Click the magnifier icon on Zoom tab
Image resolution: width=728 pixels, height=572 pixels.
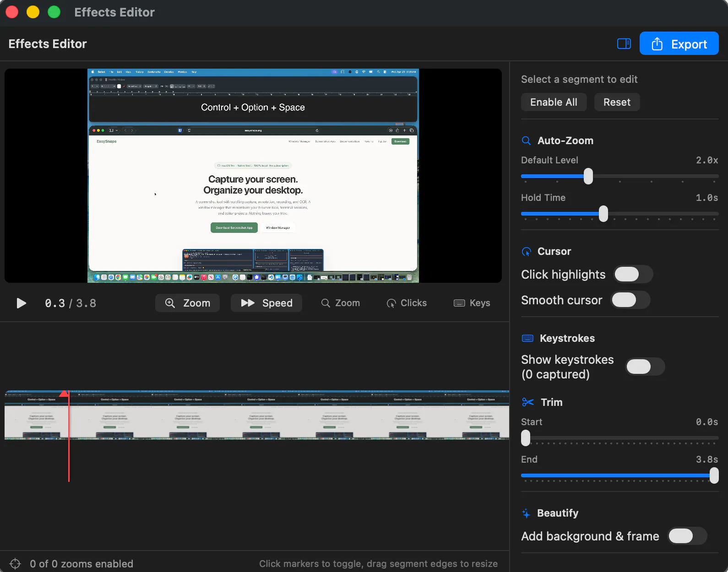click(x=326, y=303)
